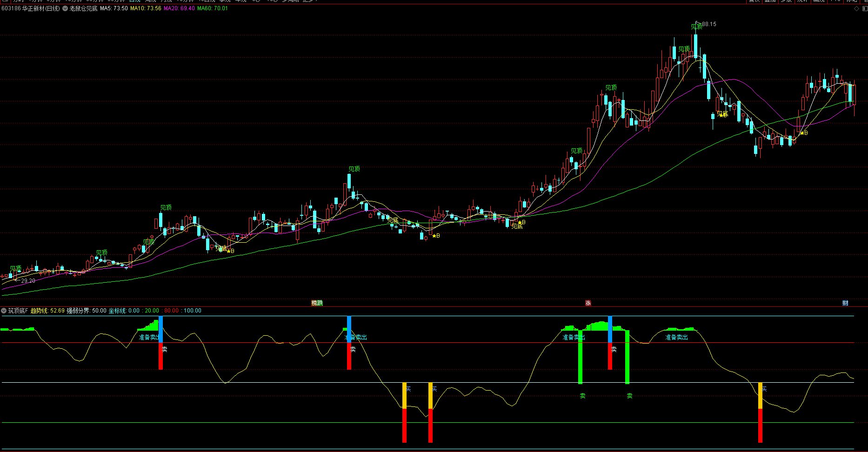
Task: Click the rightmost star B buy signal
Action: coord(803,133)
